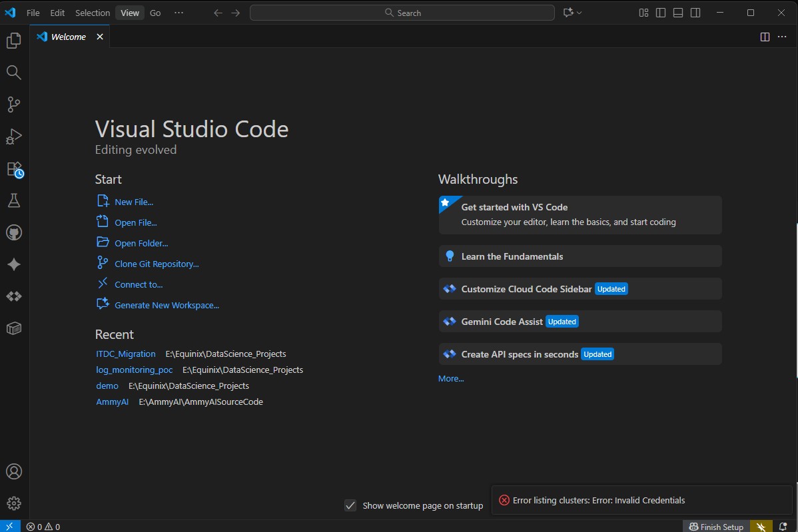Open the Search view in activity bar
This screenshot has width=798, height=532.
click(x=13, y=73)
